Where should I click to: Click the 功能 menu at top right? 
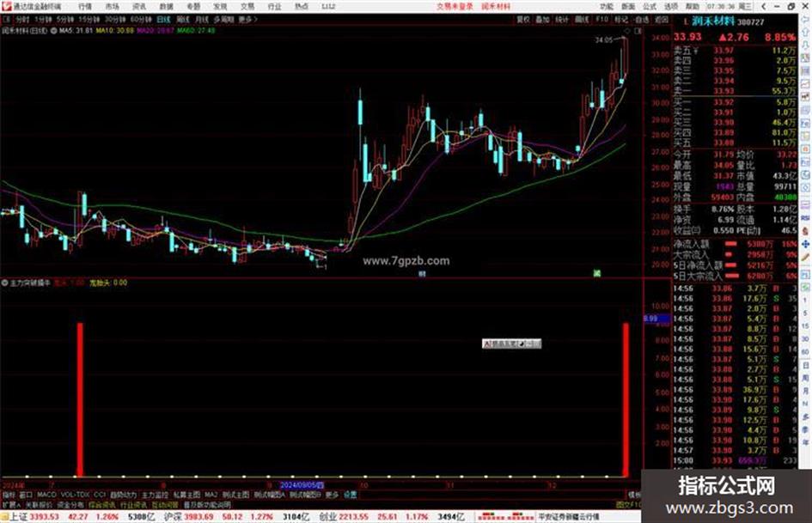(607, 6)
